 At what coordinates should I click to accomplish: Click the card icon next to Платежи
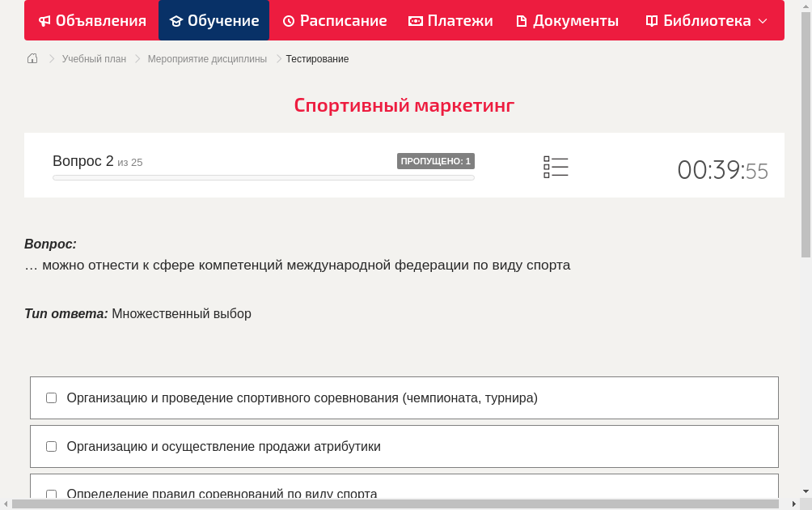point(417,20)
